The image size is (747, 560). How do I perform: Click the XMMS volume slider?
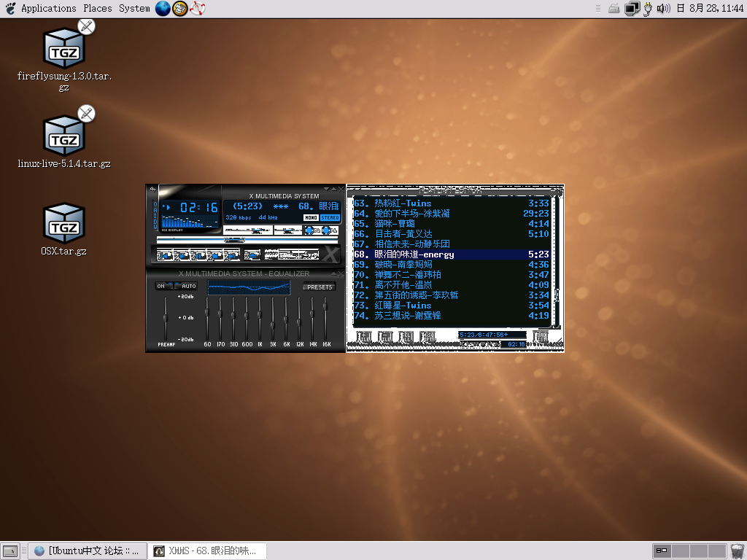(248, 230)
